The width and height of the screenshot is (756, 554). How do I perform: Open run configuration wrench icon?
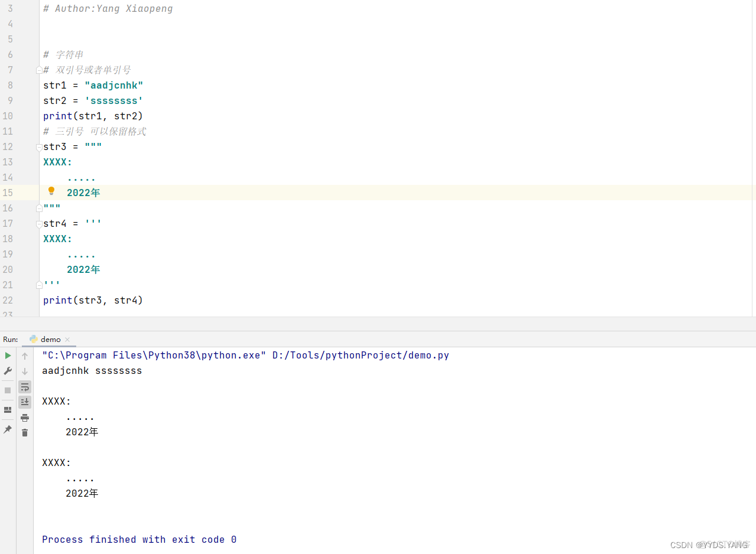tap(8, 371)
